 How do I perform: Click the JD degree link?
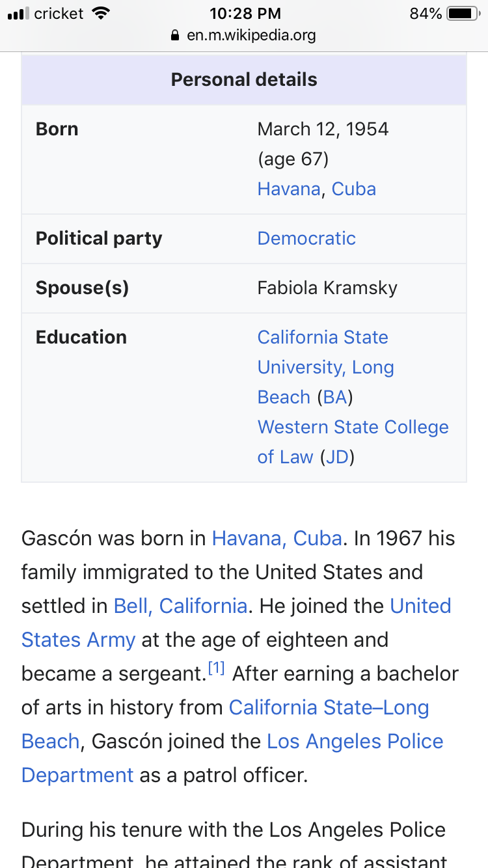337,457
